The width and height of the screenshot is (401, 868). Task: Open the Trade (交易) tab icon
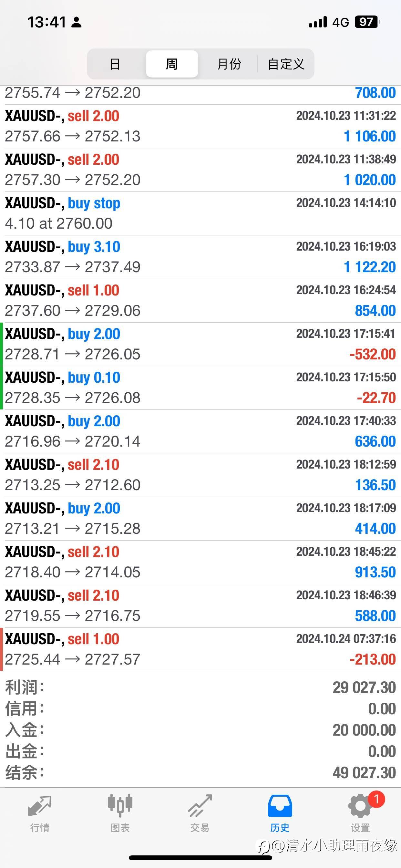tap(200, 806)
